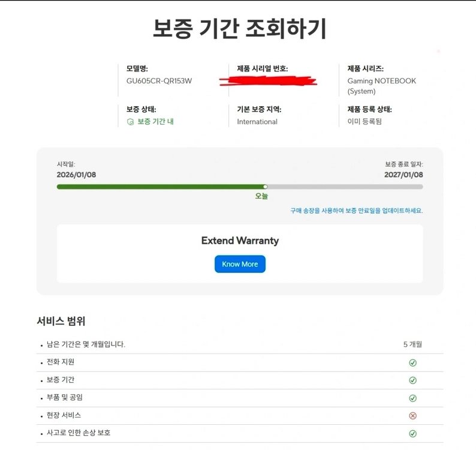Image resolution: width=476 pixels, height=450 pixels.
Task: Click the 현장 서비스 row label
Action: [64, 415]
